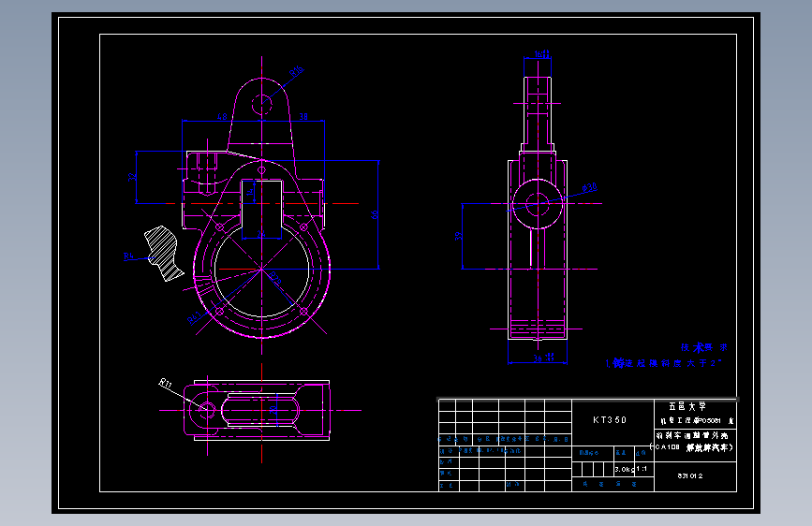Viewport: 812px width, 526px height.
Task: Click the 3.0kg weight cell
Action: (x=624, y=469)
